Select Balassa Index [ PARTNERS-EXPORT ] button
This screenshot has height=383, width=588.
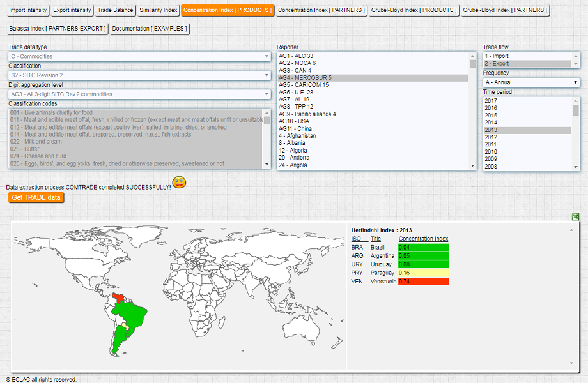coord(58,29)
